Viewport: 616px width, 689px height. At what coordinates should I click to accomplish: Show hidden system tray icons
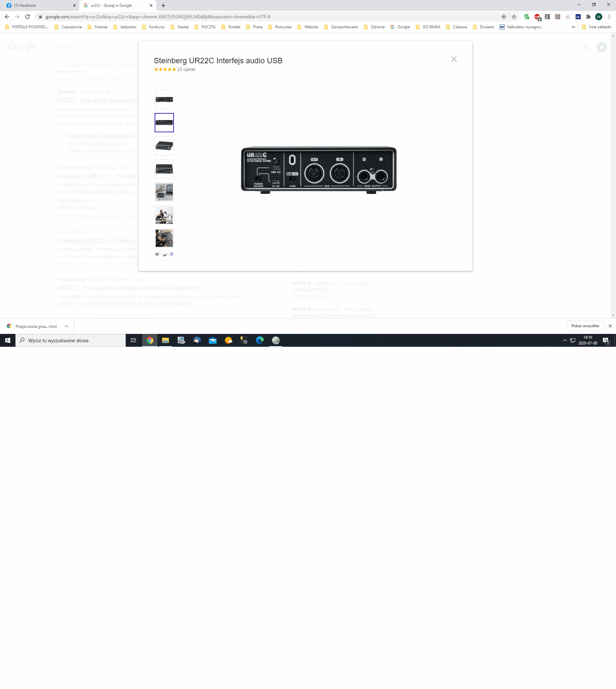click(x=565, y=340)
